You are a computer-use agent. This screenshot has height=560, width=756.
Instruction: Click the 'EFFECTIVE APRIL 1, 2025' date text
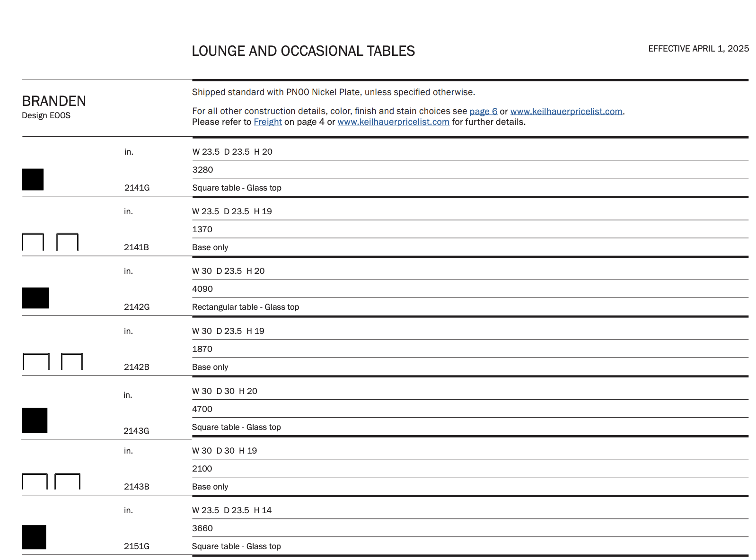coord(698,49)
